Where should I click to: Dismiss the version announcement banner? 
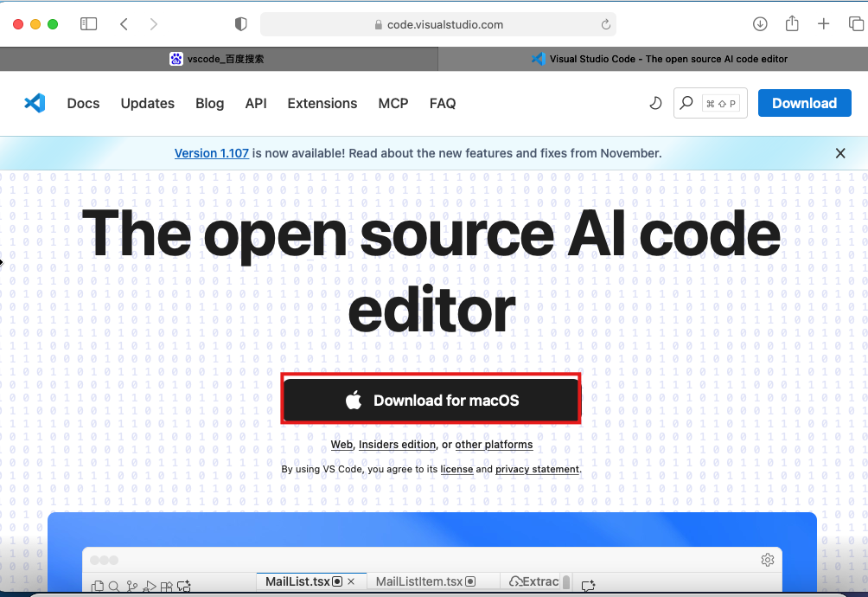[x=840, y=153]
